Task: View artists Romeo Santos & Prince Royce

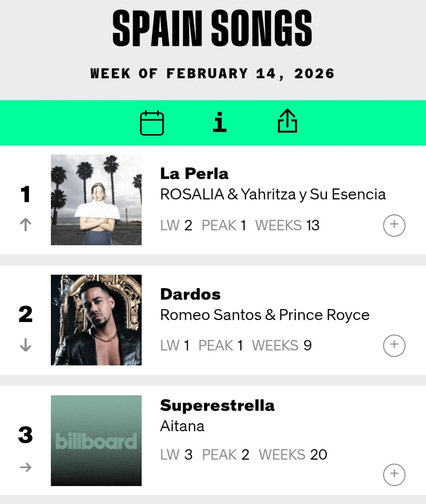Action: [x=264, y=315]
